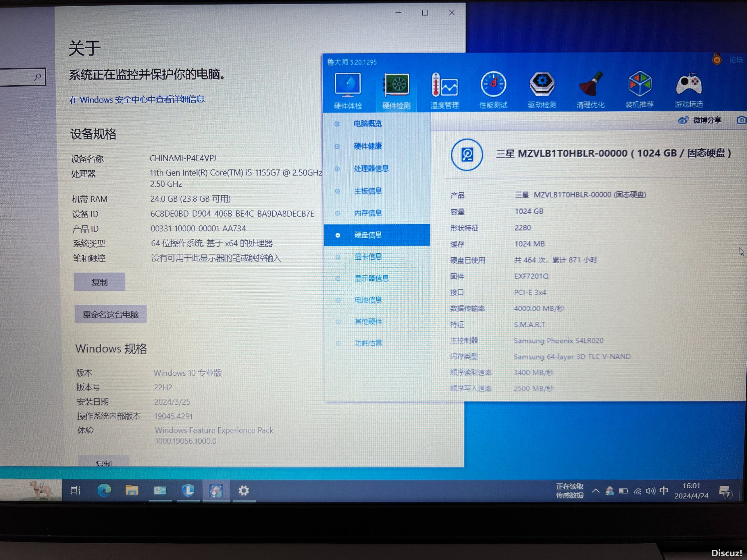Click device name CHINAMI-P4E4VPJ
Screen dimensions: 747x560
(x=183, y=158)
